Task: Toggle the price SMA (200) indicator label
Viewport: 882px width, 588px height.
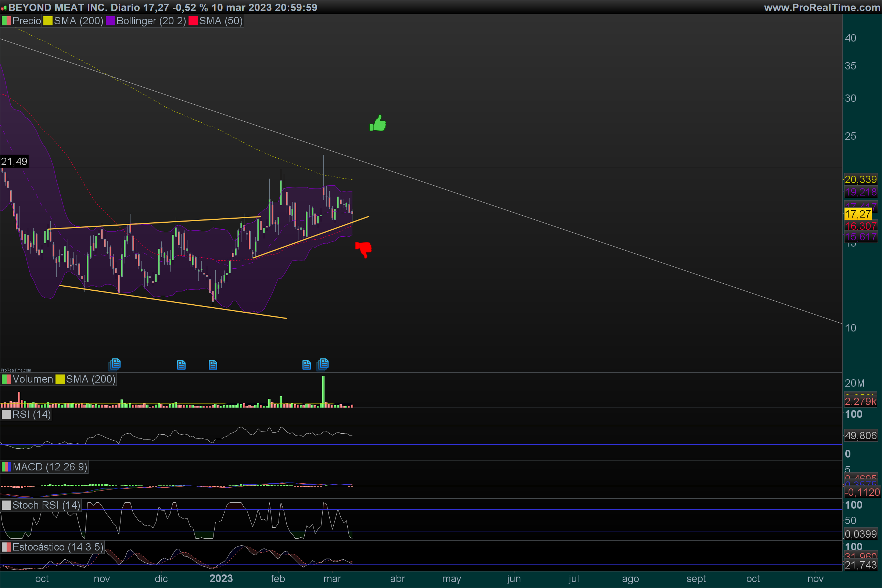Action: tap(78, 21)
